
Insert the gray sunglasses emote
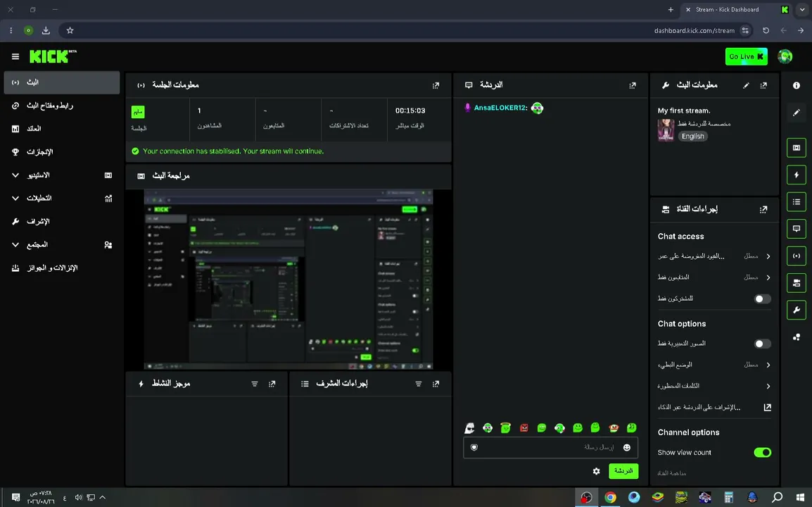[x=469, y=427]
